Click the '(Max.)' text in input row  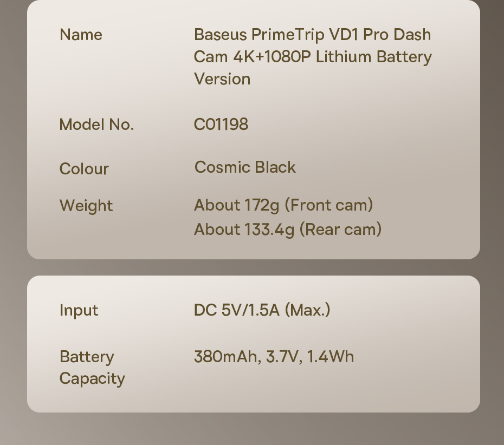pyautogui.click(x=307, y=310)
